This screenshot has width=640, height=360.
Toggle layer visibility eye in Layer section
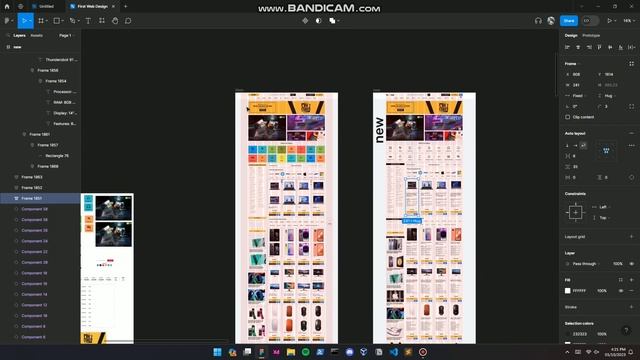[631, 264]
